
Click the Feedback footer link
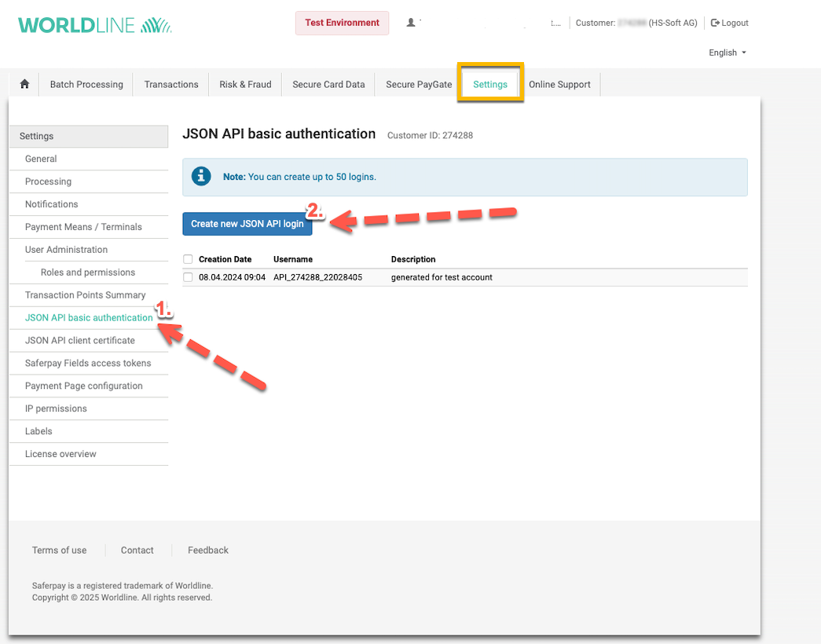pyautogui.click(x=208, y=551)
